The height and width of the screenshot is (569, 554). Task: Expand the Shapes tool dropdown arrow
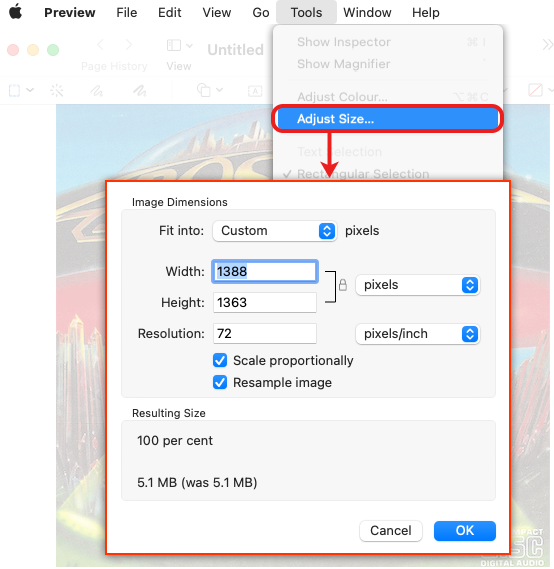219,90
